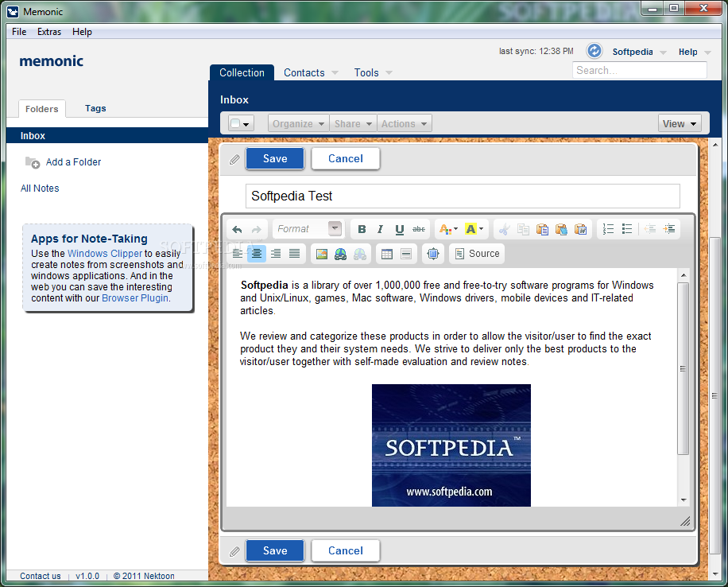Toggle center alignment
The height and width of the screenshot is (587, 728).
pyautogui.click(x=256, y=254)
